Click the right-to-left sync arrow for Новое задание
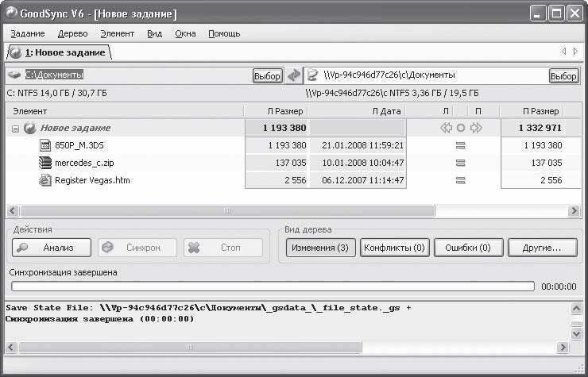The image size is (588, 377). [446, 128]
